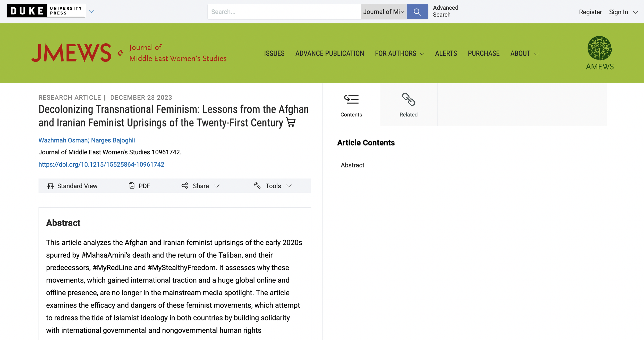
Task: Open author Wazhmah Osman's link
Action: [63, 140]
